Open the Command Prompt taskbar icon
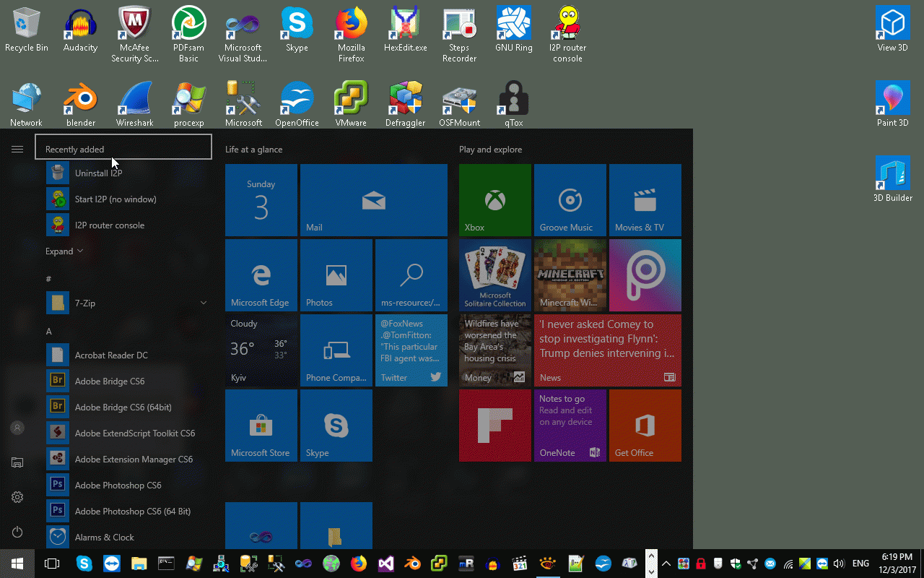The width and height of the screenshot is (924, 578). tap(166, 564)
